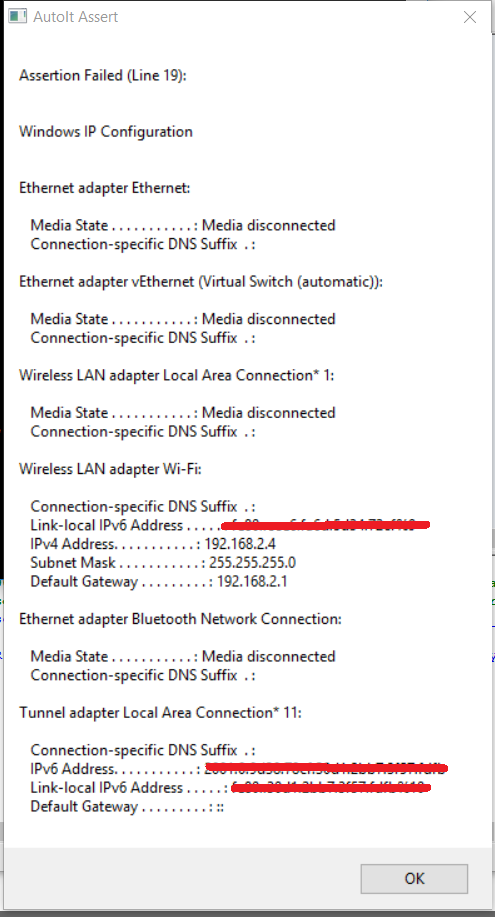Click the Ethernet adapter Ethernet heading

[105, 188]
